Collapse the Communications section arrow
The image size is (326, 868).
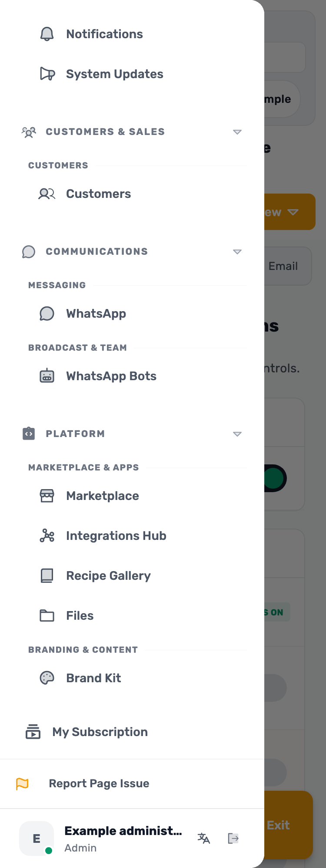(x=237, y=252)
